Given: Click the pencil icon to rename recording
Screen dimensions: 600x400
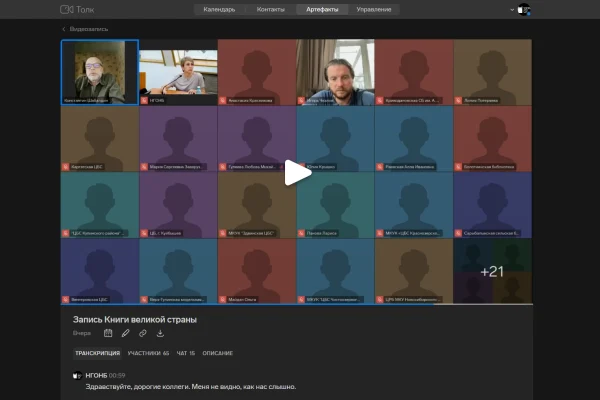Looking at the screenshot, I should pyautogui.click(x=125, y=333).
